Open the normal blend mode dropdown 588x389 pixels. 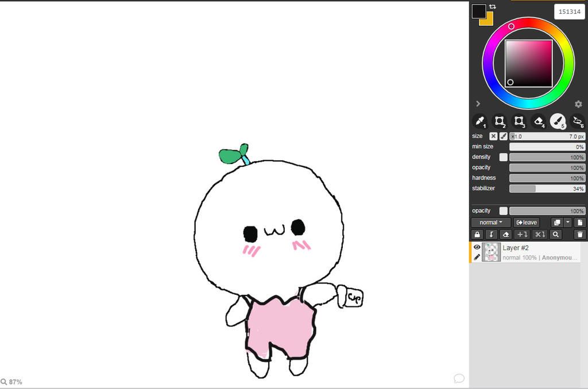coord(490,223)
